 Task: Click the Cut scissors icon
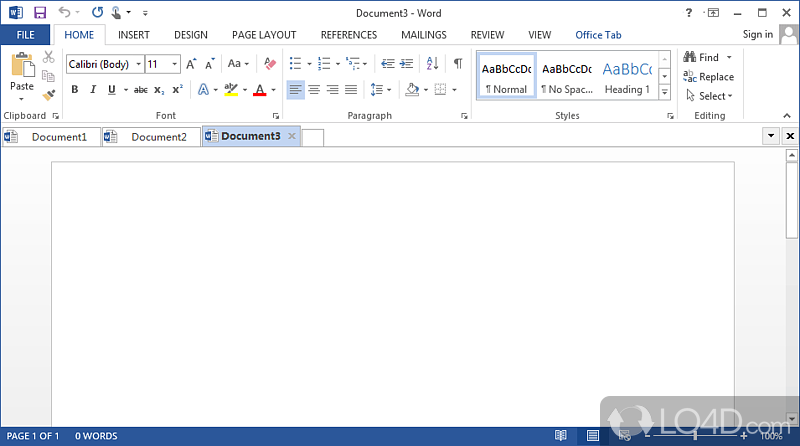pos(48,57)
